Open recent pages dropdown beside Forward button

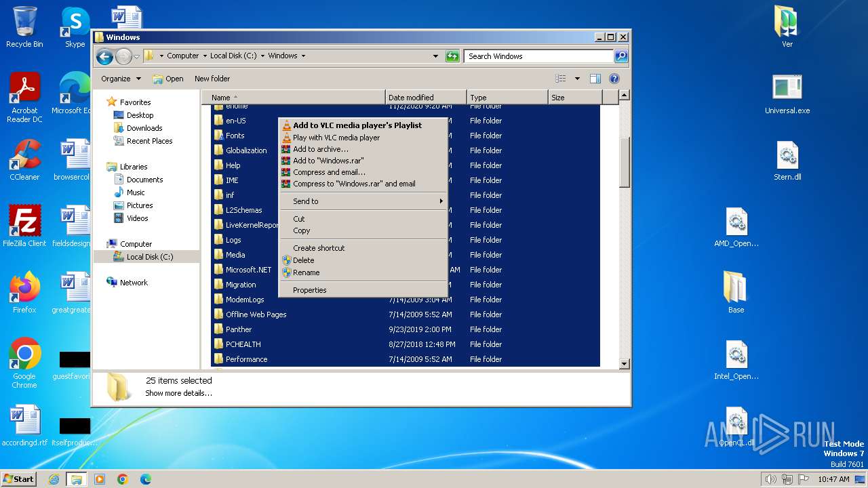136,56
